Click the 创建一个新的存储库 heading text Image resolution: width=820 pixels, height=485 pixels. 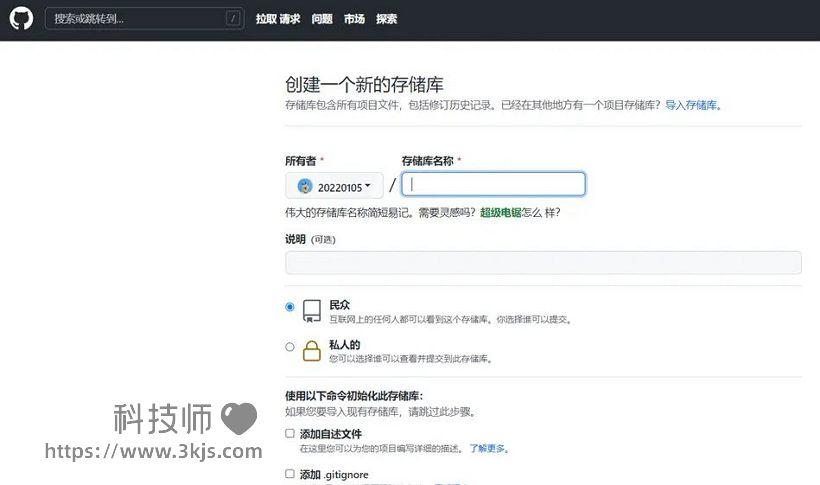364,85
